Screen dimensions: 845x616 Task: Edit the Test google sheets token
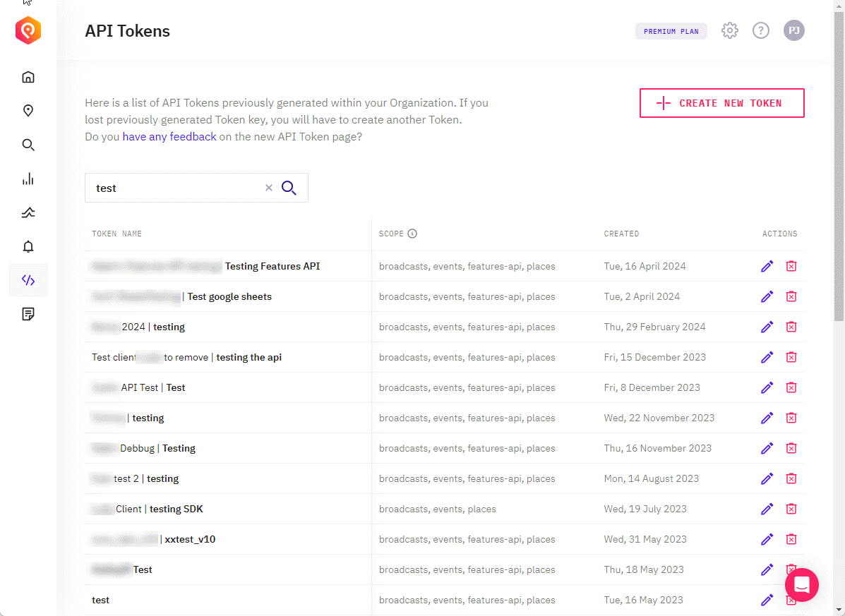767,296
